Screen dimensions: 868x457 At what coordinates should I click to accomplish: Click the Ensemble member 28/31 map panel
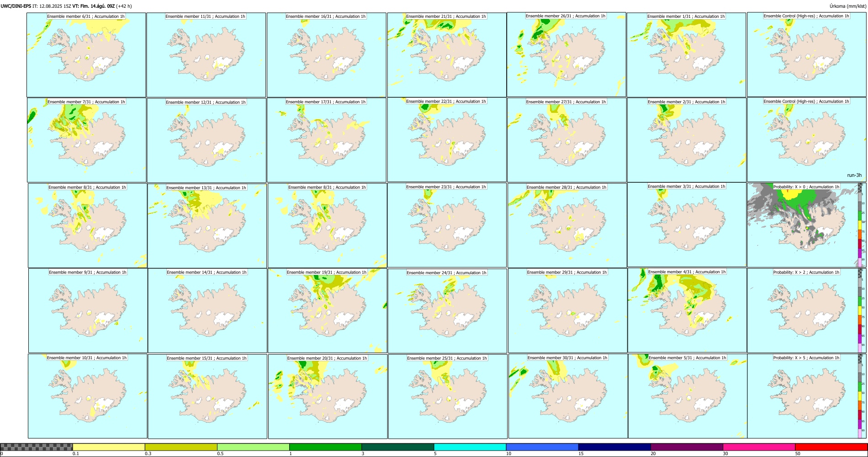pyautogui.click(x=567, y=225)
